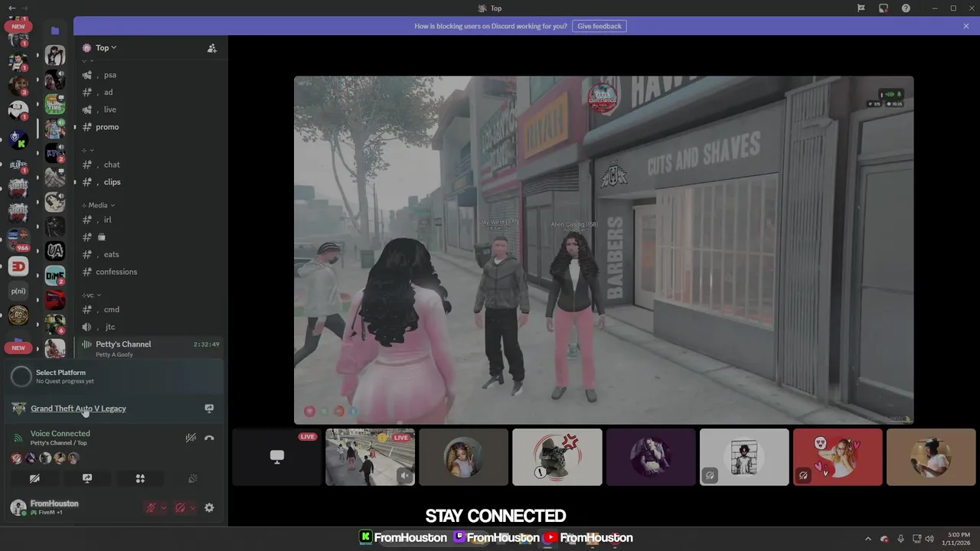Image resolution: width=980 pixels, height=551 pixels.
Task: Select the p(ni) server icon
Action: (18, 291)
